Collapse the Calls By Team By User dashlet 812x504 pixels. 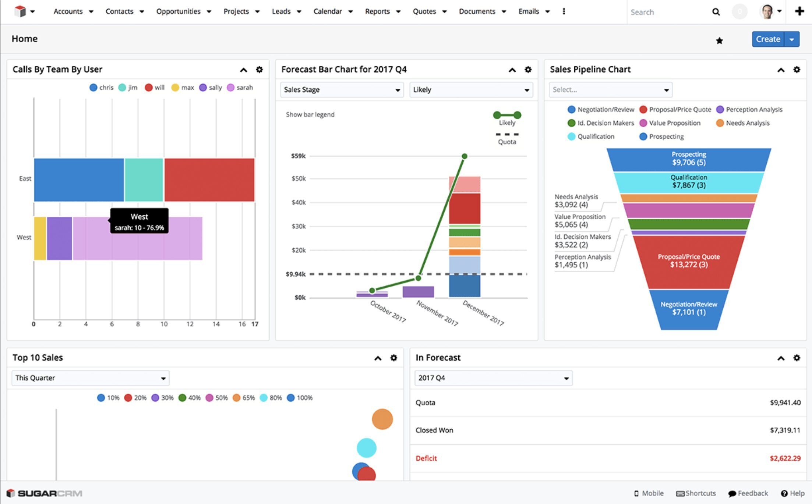(x=244, y=69)
